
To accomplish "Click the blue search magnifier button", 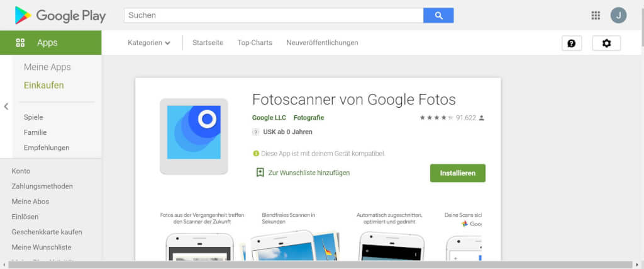I will (x=438, y=16).
